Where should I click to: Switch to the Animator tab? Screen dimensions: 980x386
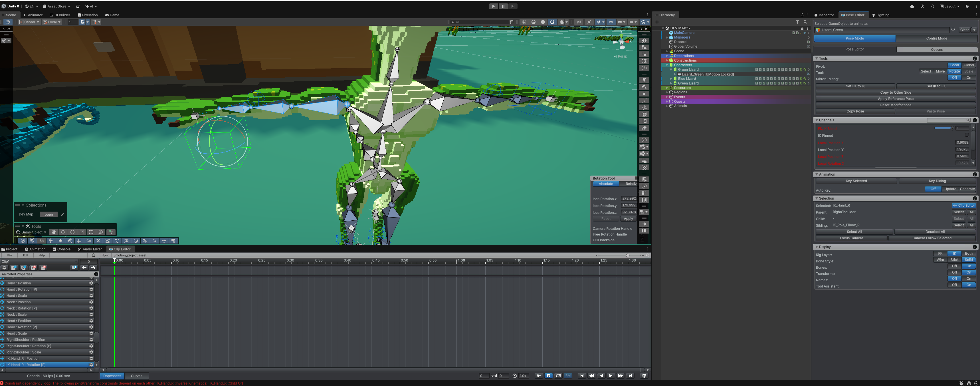pos(33,15)
